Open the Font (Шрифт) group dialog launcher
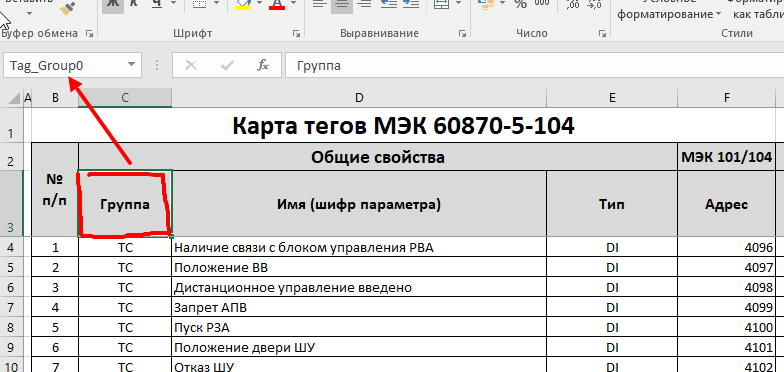This screenshot has width=784, height=372. pos(296,34)
